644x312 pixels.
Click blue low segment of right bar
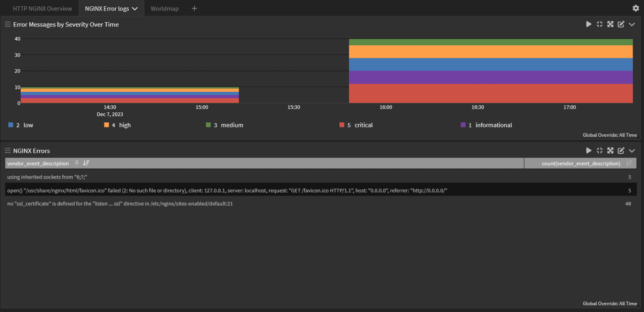pyautogui.click(x=491, y=64)
